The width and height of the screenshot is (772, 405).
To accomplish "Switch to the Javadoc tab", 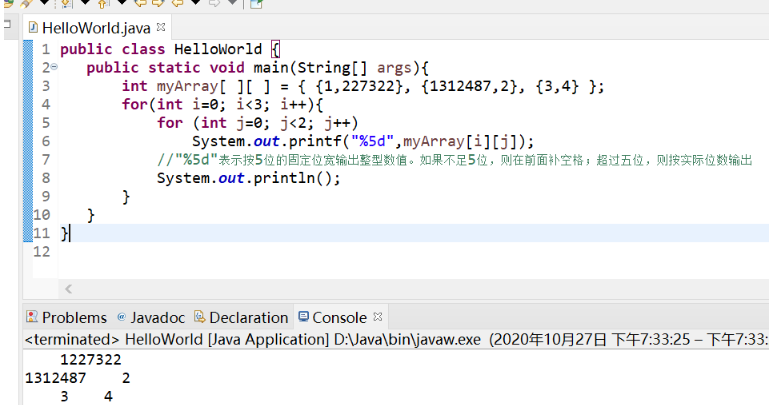I will (150, 317).
